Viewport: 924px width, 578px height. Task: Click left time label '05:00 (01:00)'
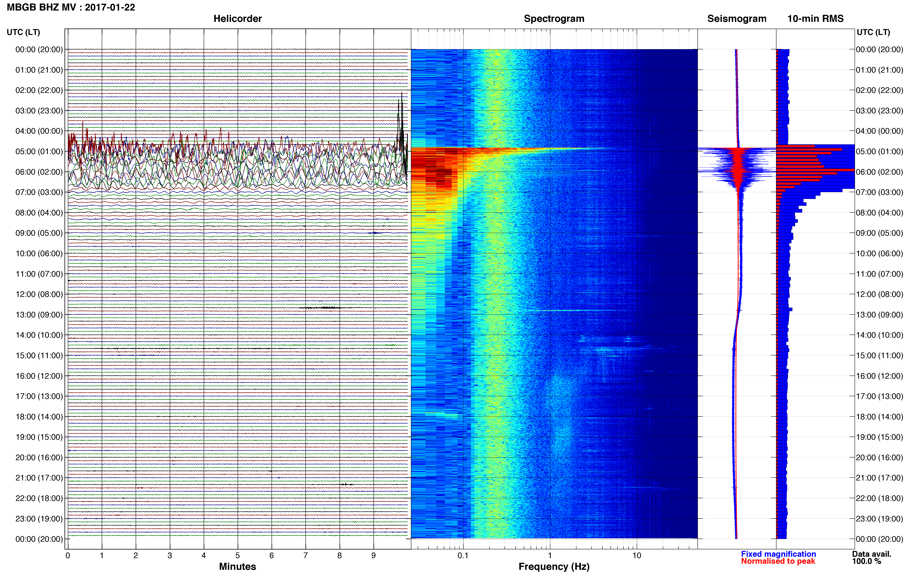[39, 151]
